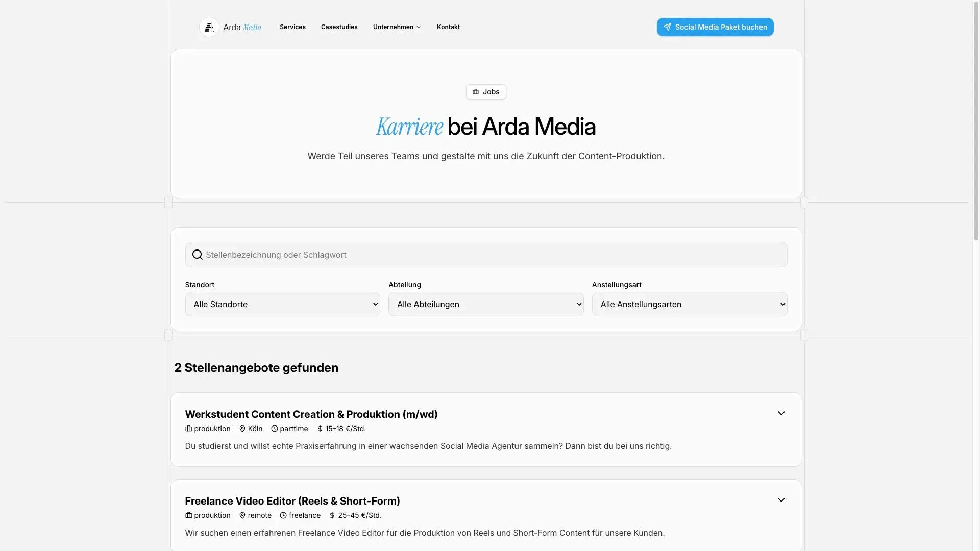Expand the Werkstudent Content Creation job card

click(781, 413)
